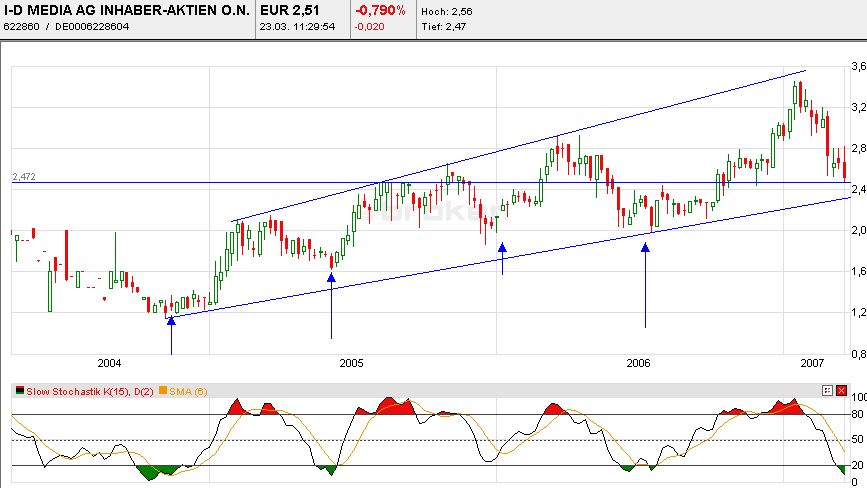Viewport: 867px width, 488px height.
Task: Click the timestamp 23.03. 11:29:54
Action: pyautogui.click(x=297, y=27)
